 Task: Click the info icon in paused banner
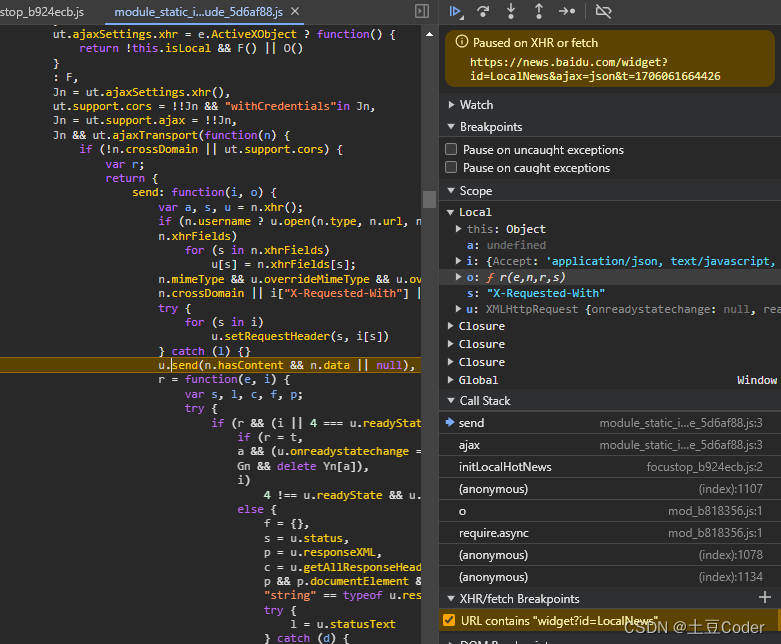[462, 42]
